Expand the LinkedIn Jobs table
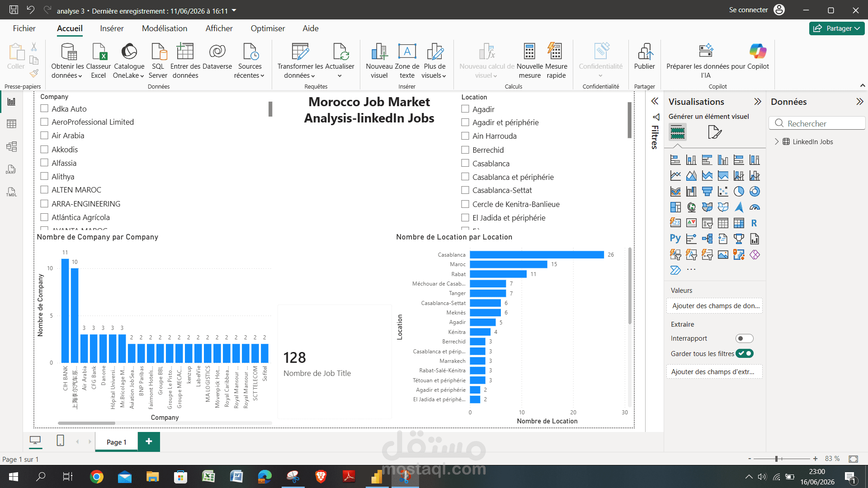 pyautogui.click(x=777, y=141)
